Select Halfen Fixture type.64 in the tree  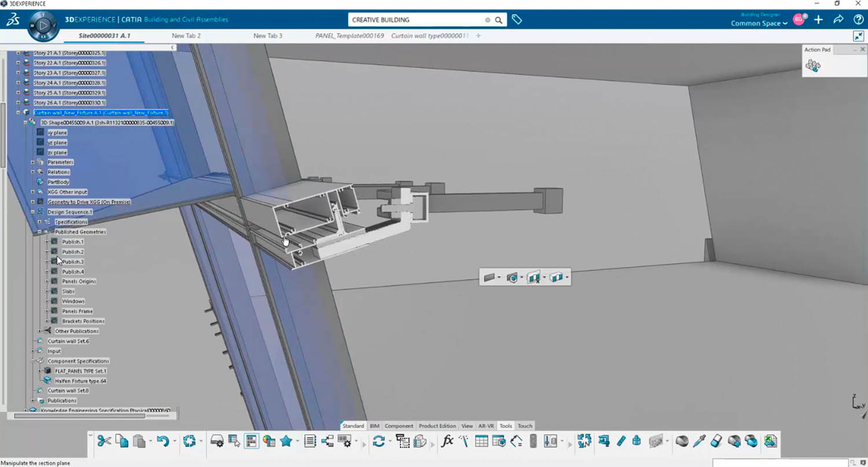pyautogui.click(x=80, y=381)
